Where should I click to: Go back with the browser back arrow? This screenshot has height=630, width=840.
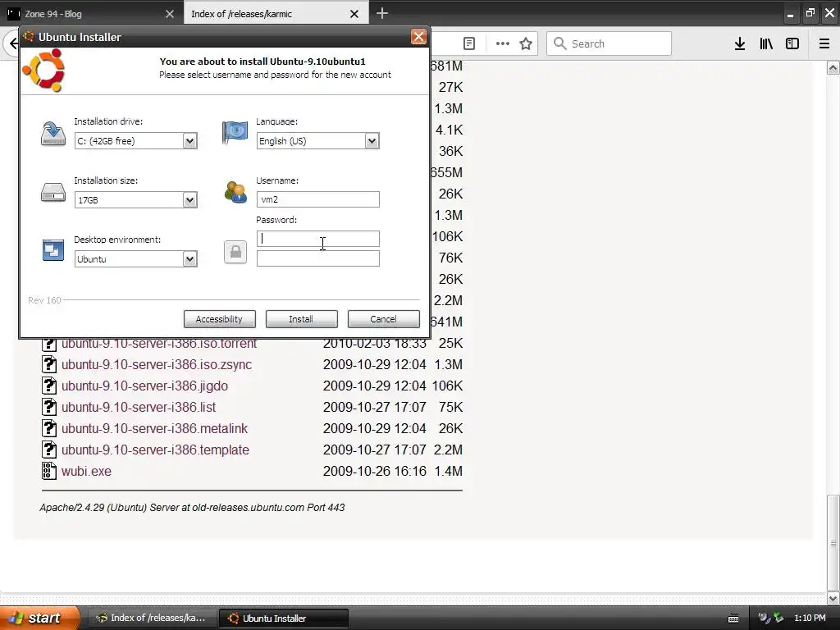coord(13,43)
